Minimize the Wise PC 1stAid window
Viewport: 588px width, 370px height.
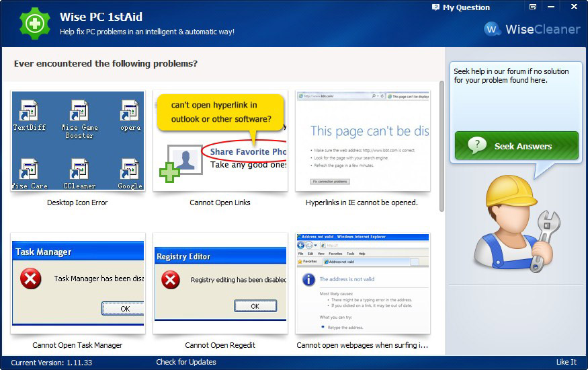pos(551,7)
